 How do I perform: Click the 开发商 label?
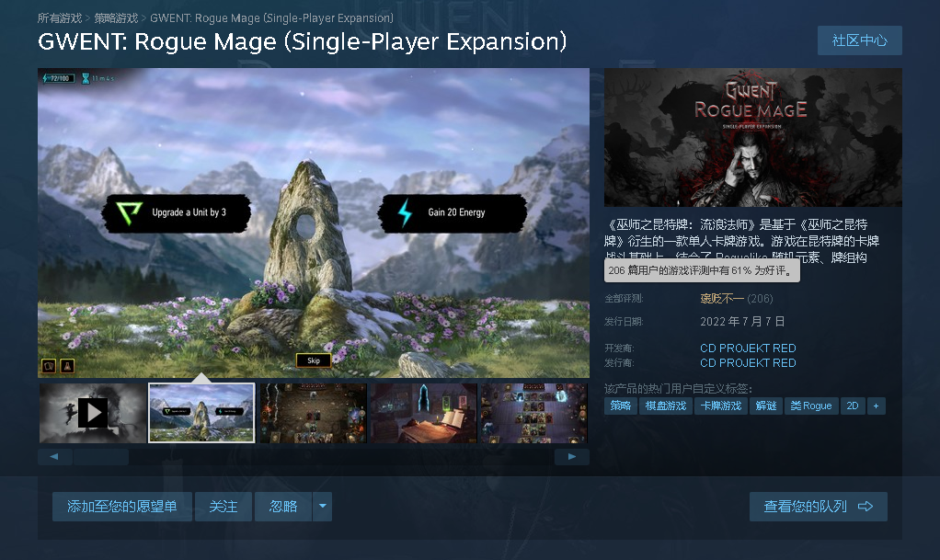tap(619, 349)
